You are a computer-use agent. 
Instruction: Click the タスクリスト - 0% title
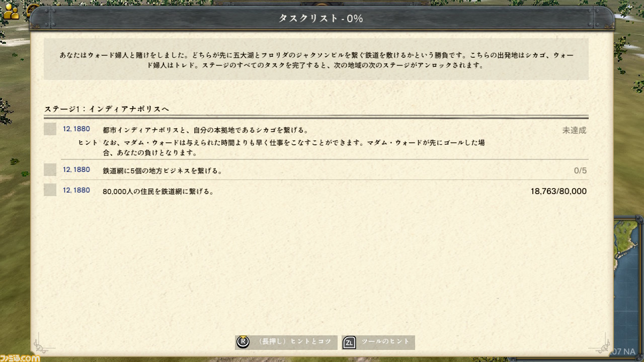321,18
